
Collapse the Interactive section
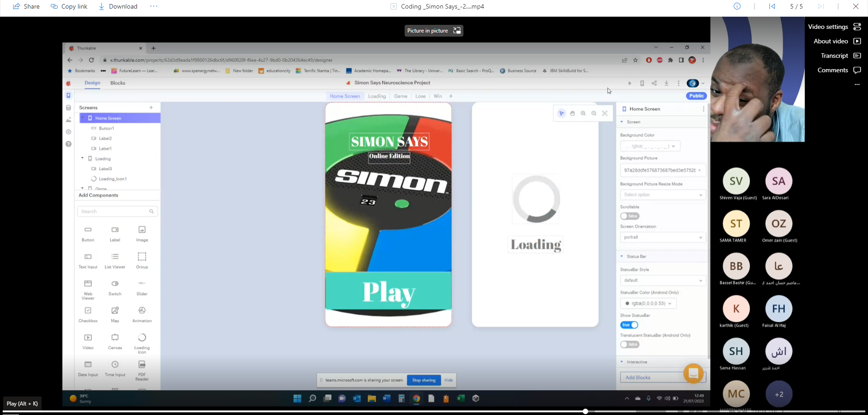pyautogui.click(x=622, y=362)
